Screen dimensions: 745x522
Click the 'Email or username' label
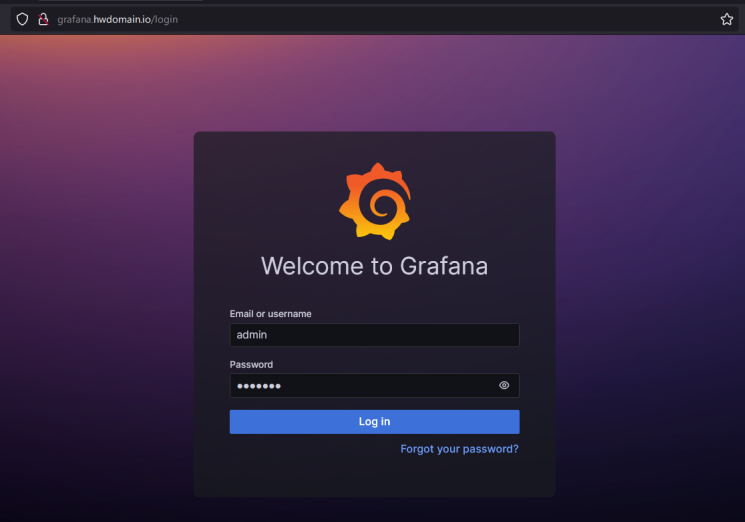pyautogui.click(x=270, y=314)
